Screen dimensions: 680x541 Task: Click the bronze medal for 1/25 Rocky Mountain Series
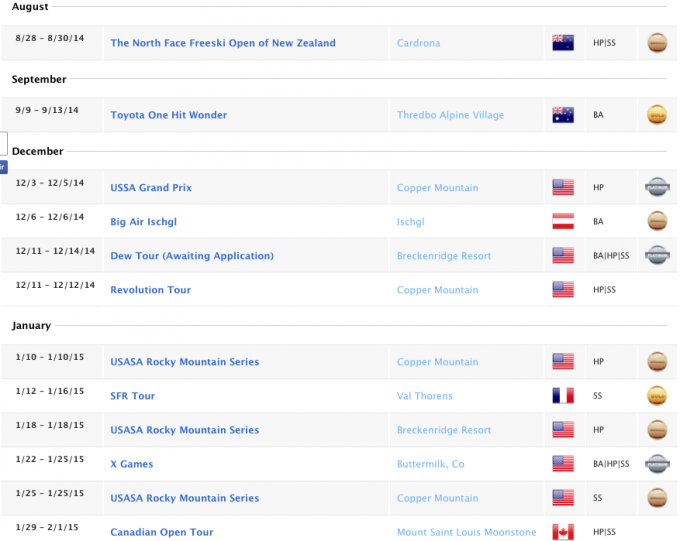tap(657, 498)
